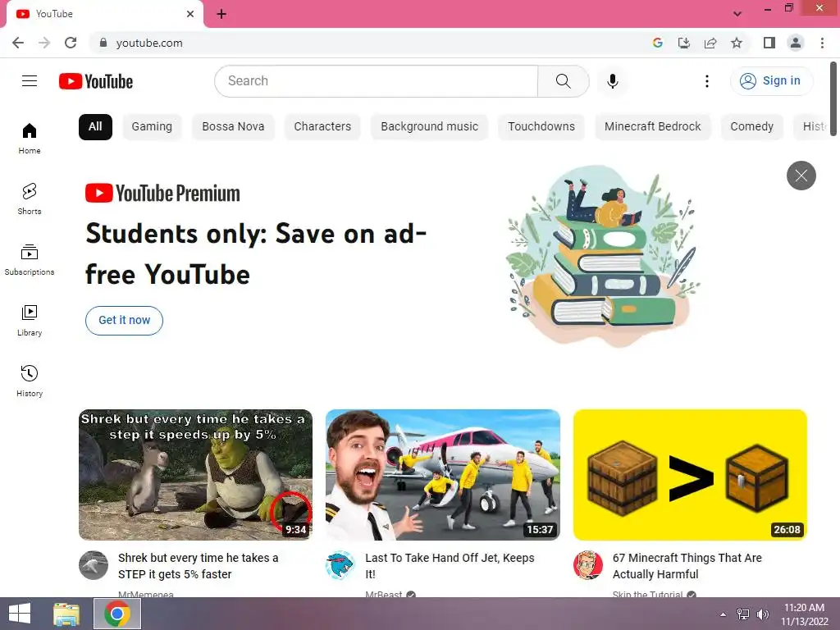Click the page vertical scrollbar
The width and height of the screenshot is (840, 630).
(833, 99)
